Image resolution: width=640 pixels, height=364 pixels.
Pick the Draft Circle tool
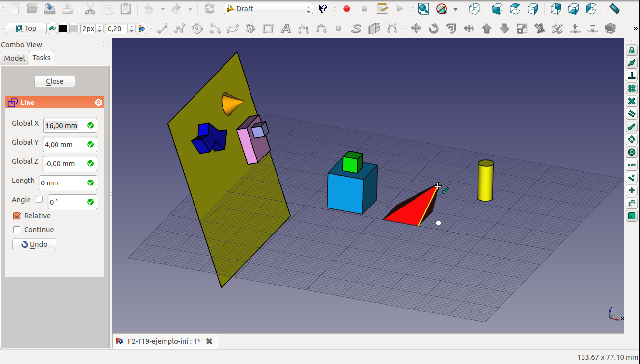(x=197, y=29)
